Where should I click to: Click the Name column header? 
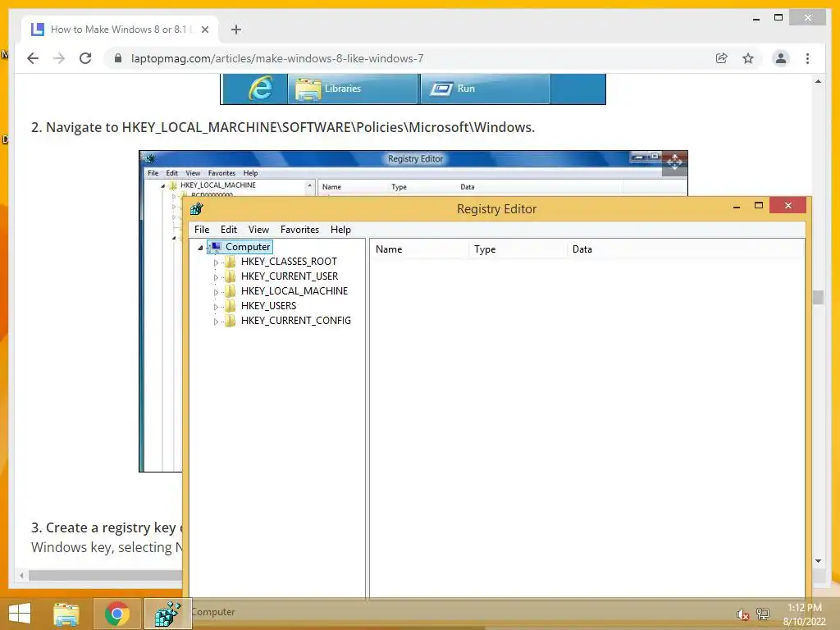coord(419,249)
